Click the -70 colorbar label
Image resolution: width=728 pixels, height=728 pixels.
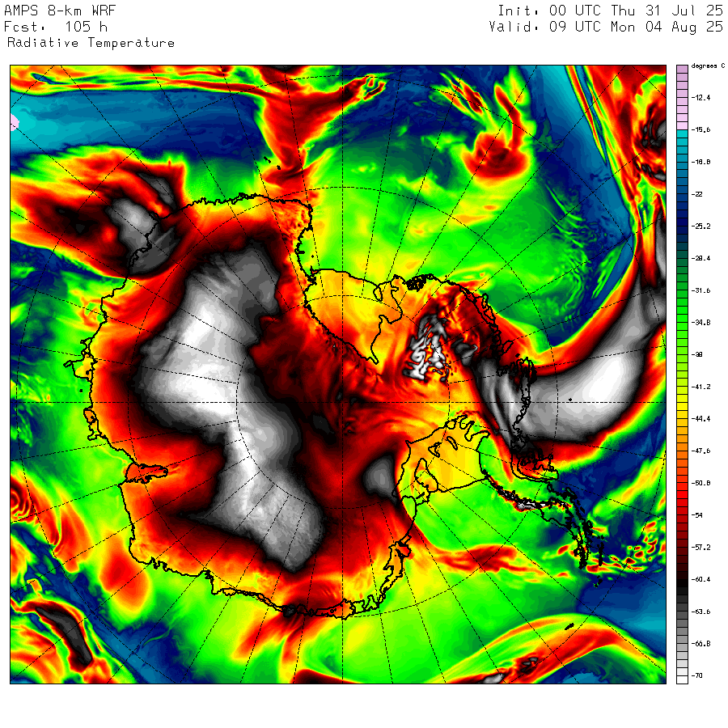(x=697, y=675)
